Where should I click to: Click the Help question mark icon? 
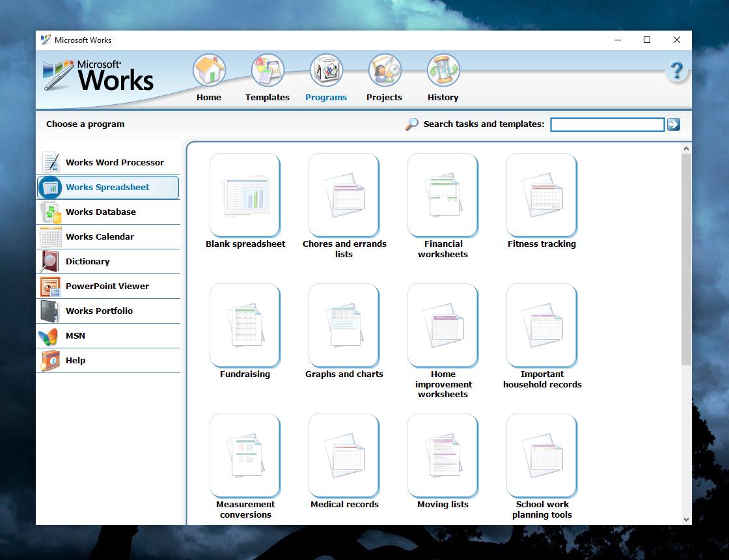coord(677,70)
